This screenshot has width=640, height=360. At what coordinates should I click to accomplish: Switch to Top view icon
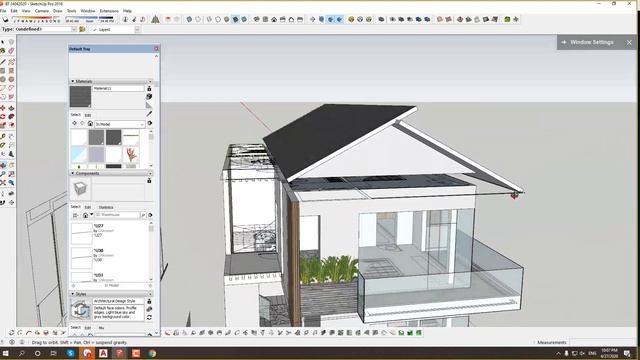pyautogui.click(x=265, y=19)
